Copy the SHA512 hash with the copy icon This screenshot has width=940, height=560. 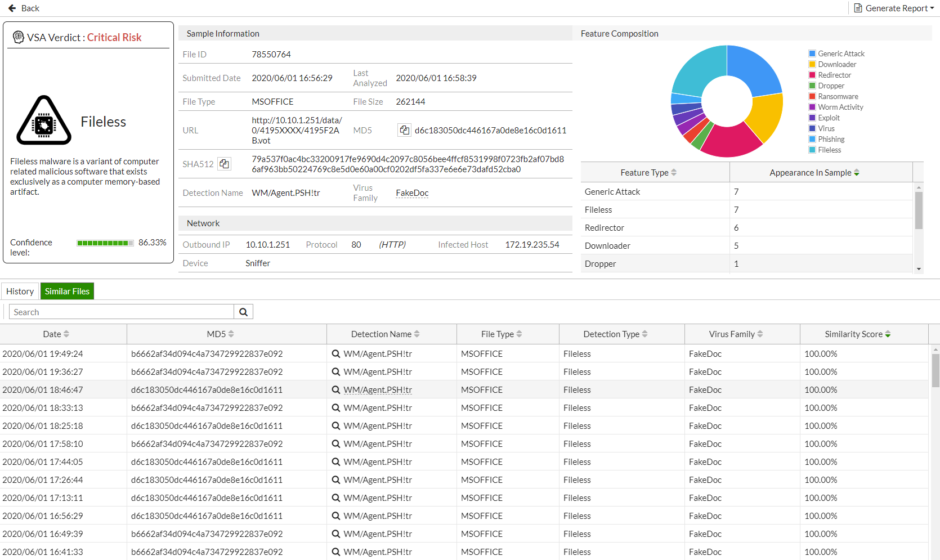224,164
